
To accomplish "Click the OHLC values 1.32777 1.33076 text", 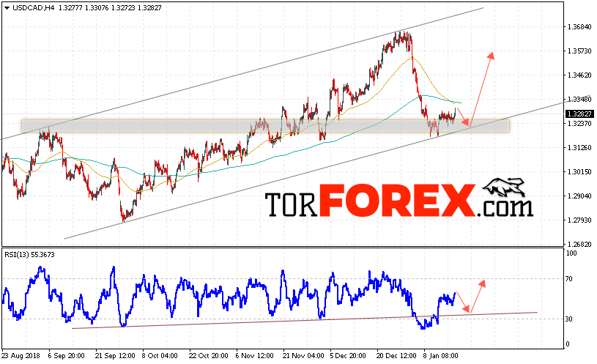I will 84,8.
